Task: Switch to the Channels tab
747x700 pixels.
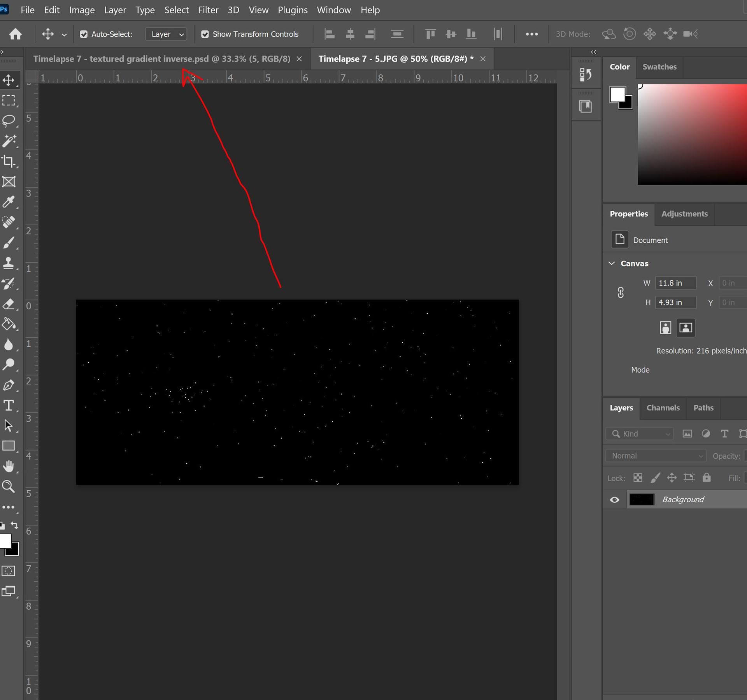Action: click(663, 408)
